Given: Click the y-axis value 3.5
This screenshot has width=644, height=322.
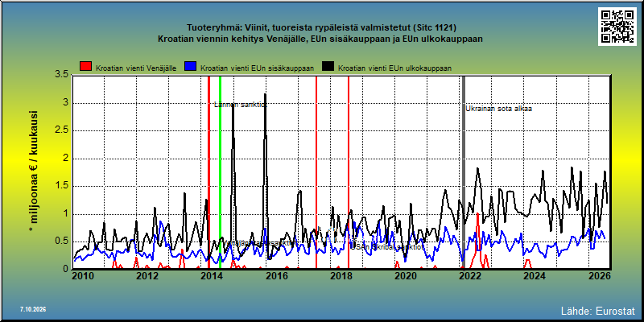Looking at the screenshot, I should coord(61,75).
